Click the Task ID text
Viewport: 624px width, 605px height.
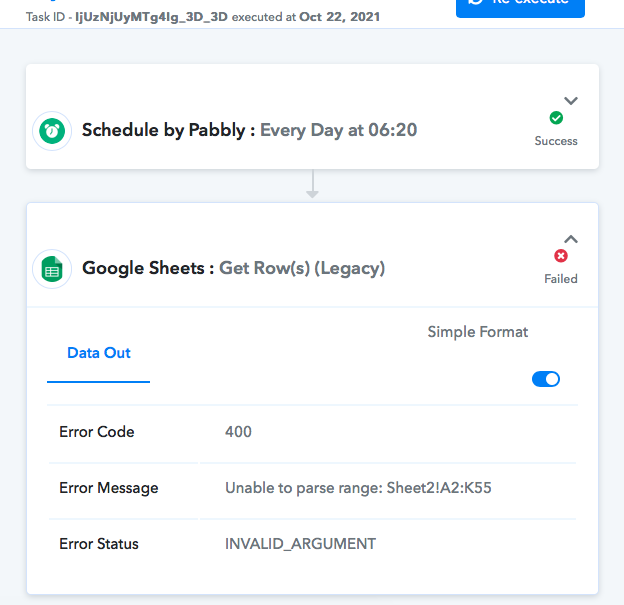click(x=127, y=17)
